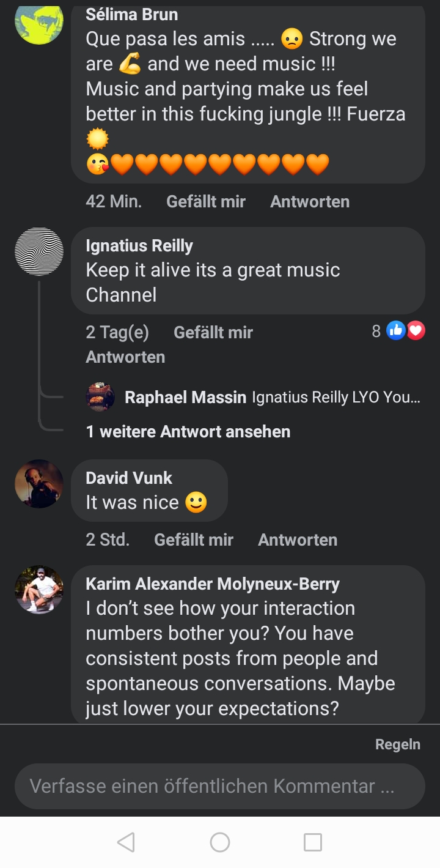The image size is (440, 868).
Task: Open Raphael Massin's small reply avatar
Action: 100,397
